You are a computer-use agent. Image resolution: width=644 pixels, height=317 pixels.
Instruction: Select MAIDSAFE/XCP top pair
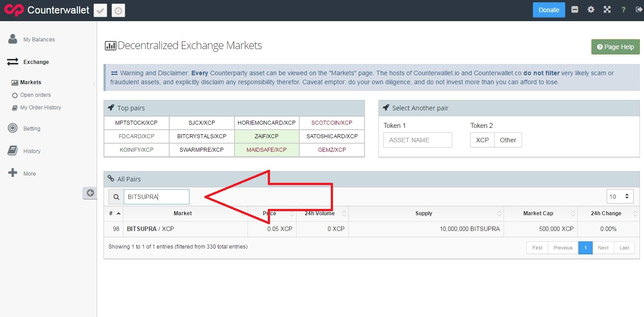pyautogui.click(x=267, y=150)
